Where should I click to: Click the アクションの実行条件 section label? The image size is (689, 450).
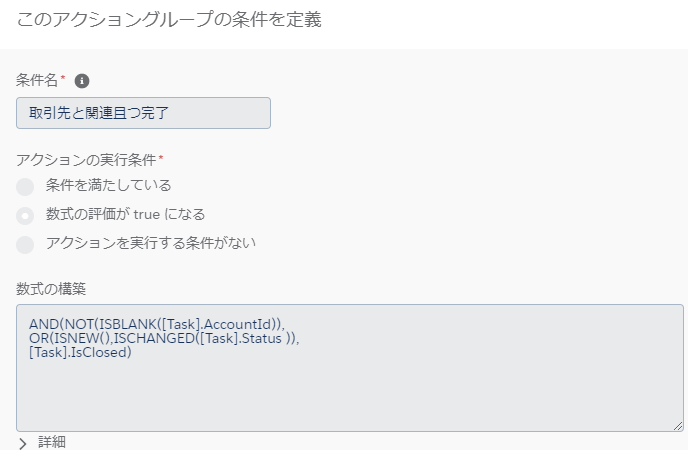[86, 160]
